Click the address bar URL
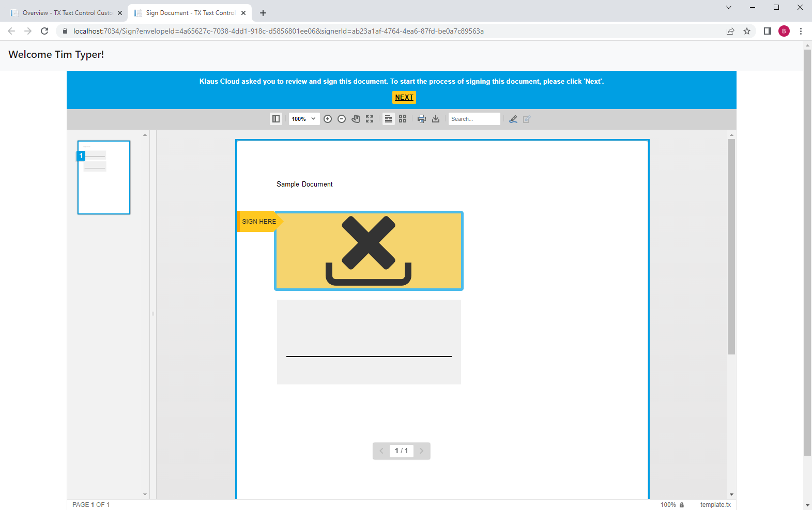Image resolution: width=812 pixels, height=510 pixels. [x=279, y=31]
